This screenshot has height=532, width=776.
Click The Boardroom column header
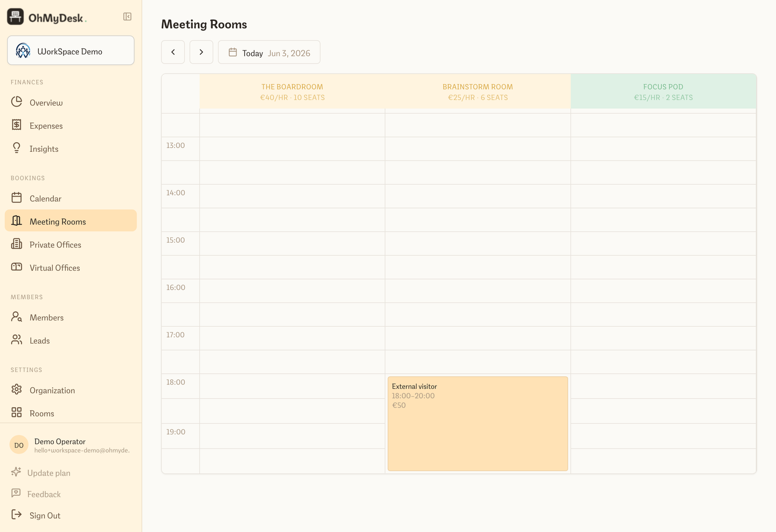coord(293,92)
